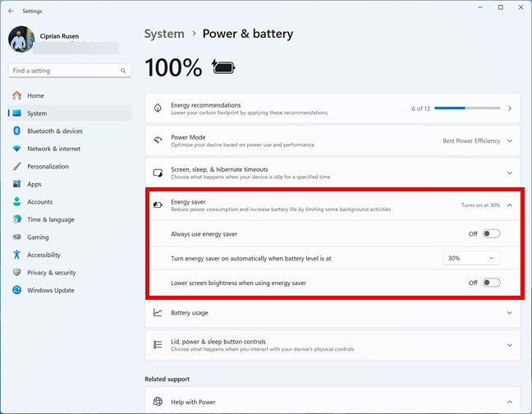Screen dimensions: 532x414
Task: Select Apps in the sidebar
Action: (x=70, y=184)
